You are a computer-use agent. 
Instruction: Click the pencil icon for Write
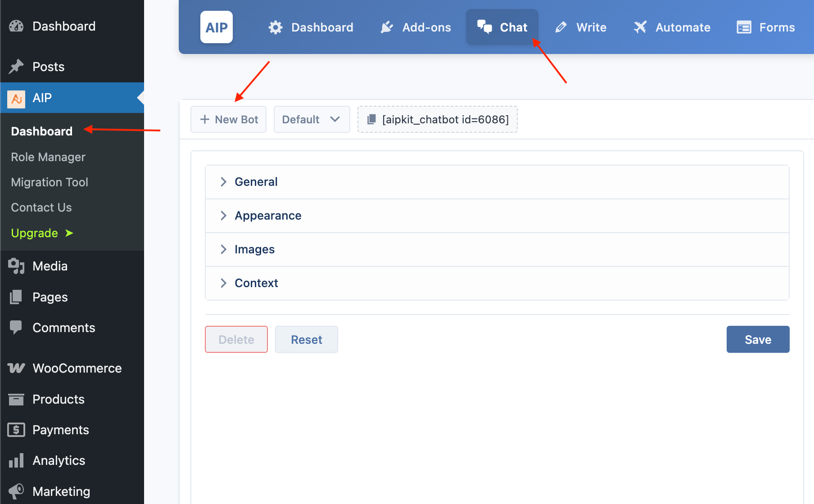tap(561, 27)
